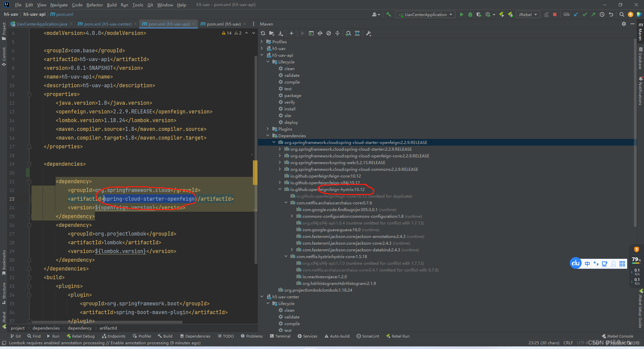Expand the Profiles node

pyautogui.click(x=262, y=42)
